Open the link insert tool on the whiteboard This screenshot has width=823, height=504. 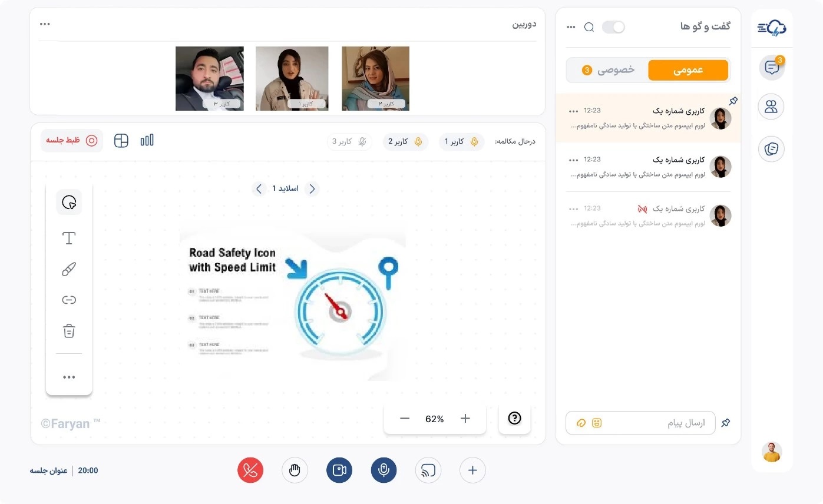point(68,300)
